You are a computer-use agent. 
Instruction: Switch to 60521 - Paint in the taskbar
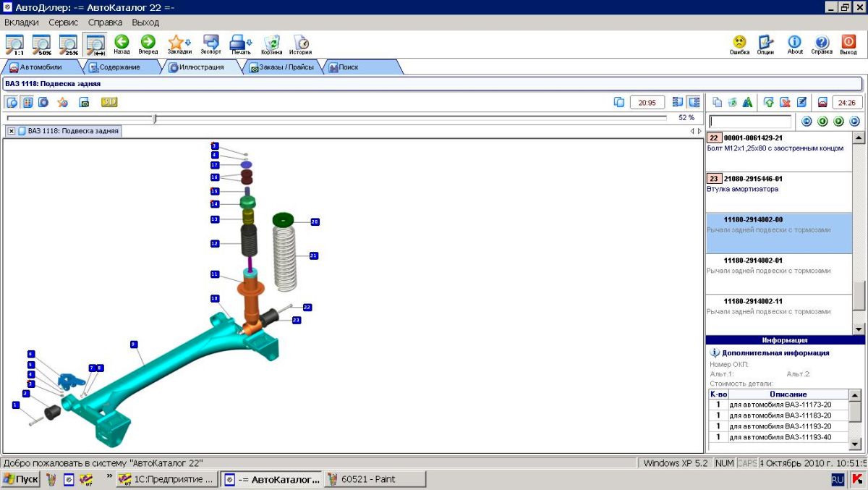(375, 479)
